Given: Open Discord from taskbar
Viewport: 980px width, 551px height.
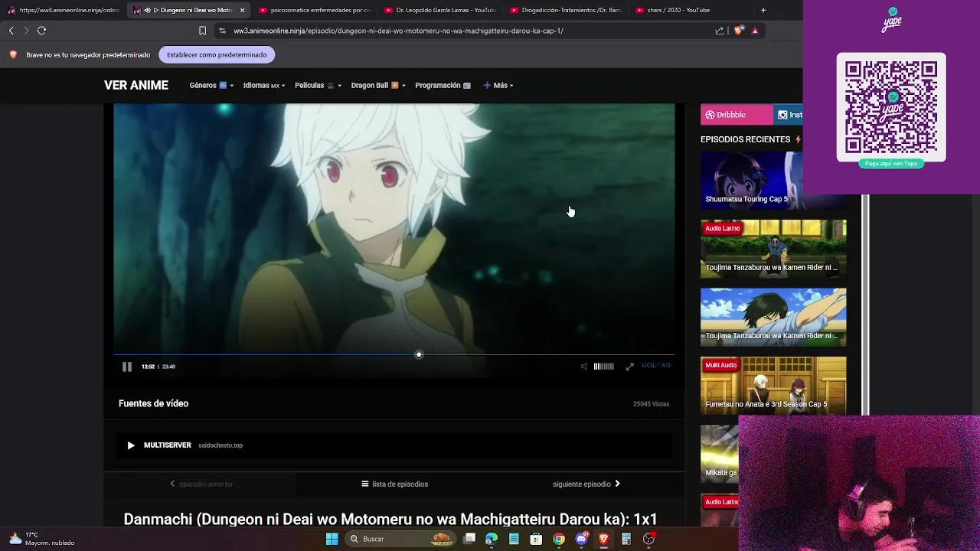Looking at the screenshot, I should pyautogui.click(x=581, y=539).
